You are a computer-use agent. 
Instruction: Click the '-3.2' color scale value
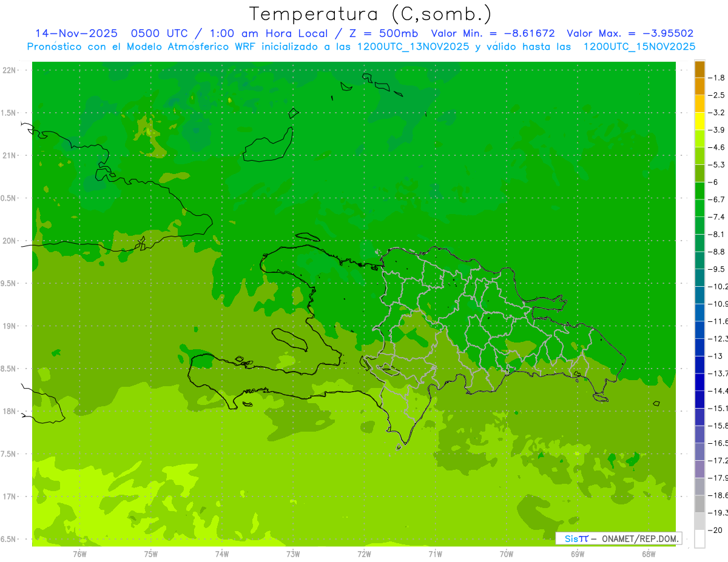point(716,113)
